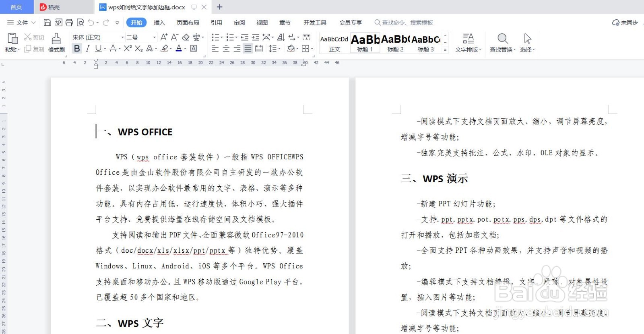Switch to the 插入 ribbon tab
Screen dimensions: 644x334
pos(159,23)
